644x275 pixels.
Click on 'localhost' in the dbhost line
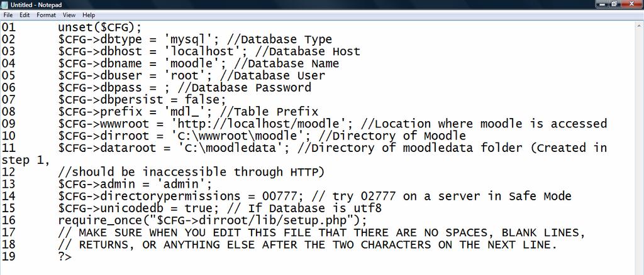(206, 51)
